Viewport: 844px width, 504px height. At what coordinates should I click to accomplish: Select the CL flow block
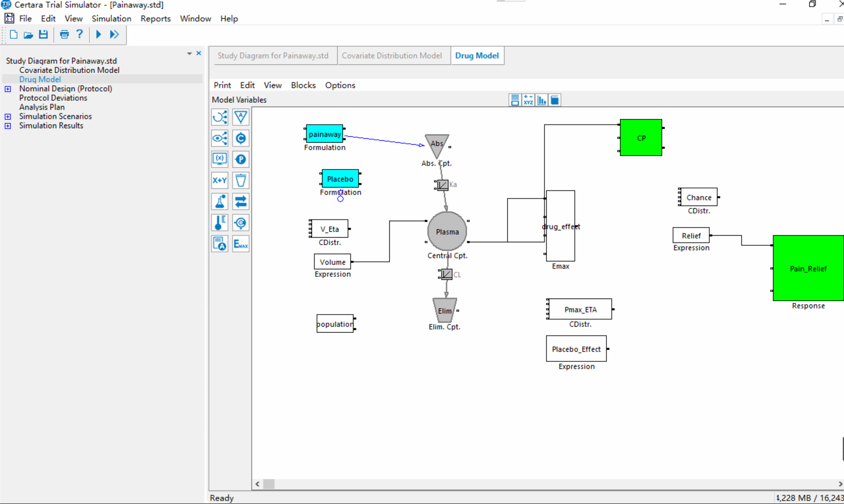pyautogui.click(x=447, y=274)
